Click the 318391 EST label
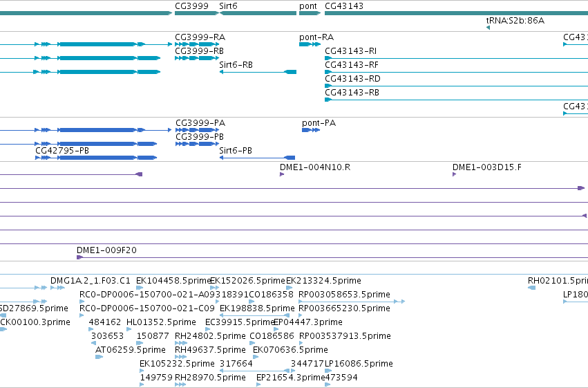 [x=231, y=295]
